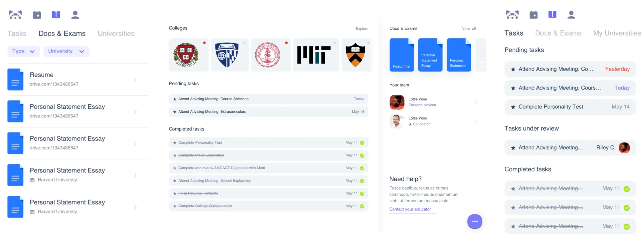Expand the Type filter dropdown

[24, 51]
